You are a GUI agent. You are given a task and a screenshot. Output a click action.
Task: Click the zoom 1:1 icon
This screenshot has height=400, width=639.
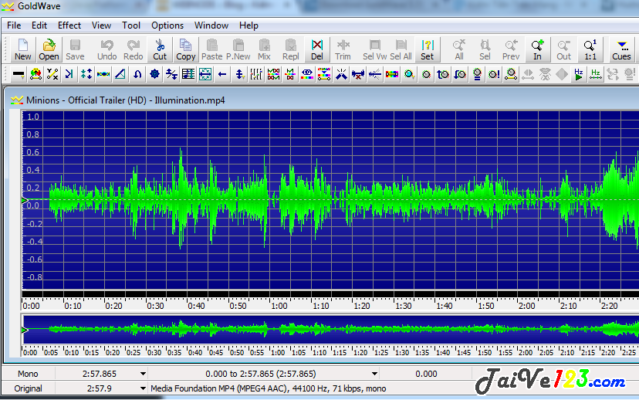(590, 50)
